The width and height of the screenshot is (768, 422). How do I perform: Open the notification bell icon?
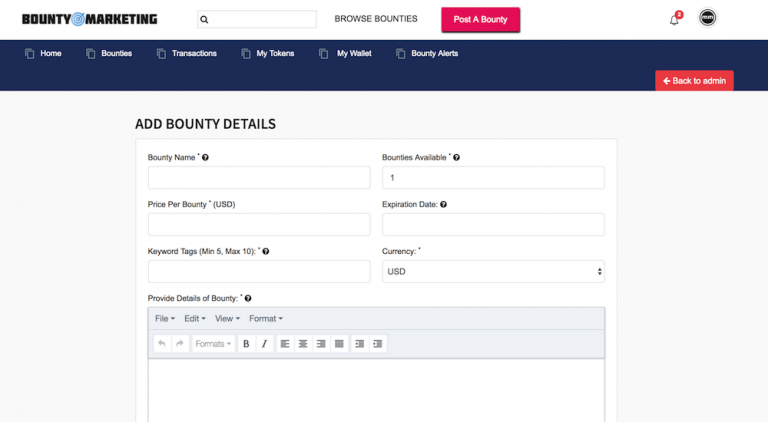tap(674, 20)
